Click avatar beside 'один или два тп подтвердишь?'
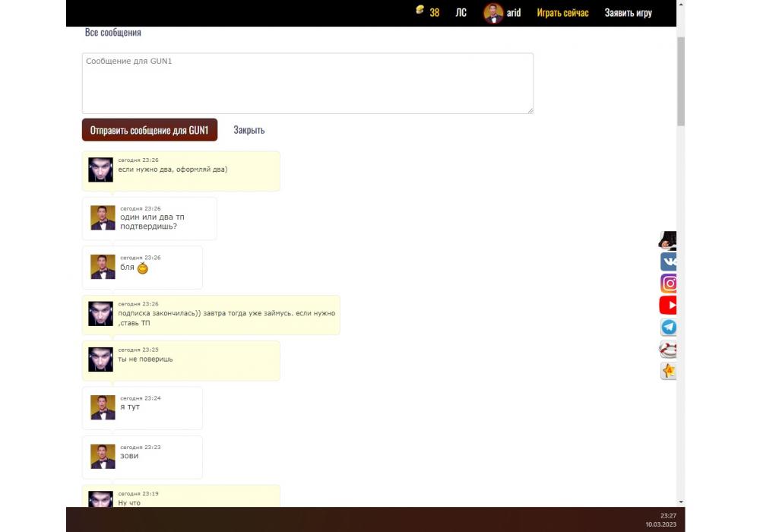 click(103, 218)
